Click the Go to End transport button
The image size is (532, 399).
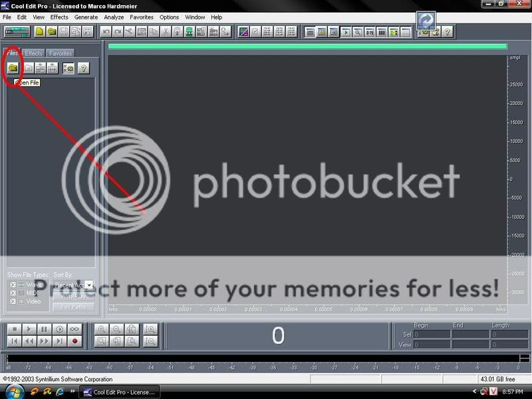[x=59, y=341]
